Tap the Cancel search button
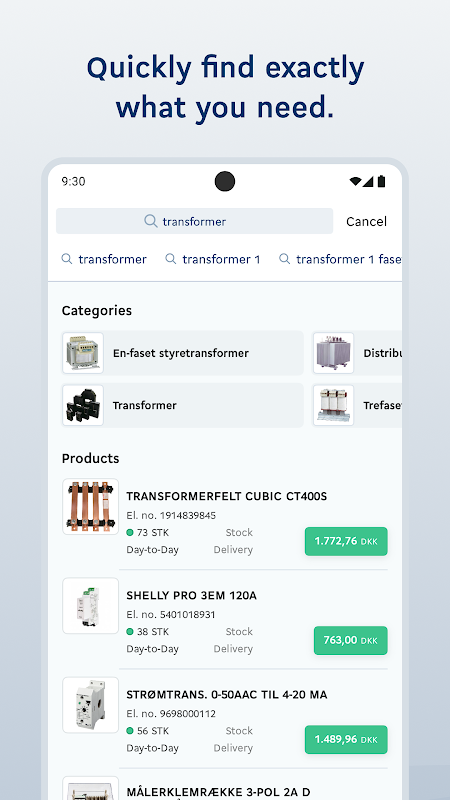The image size is (450, 800). pos(366,221)
